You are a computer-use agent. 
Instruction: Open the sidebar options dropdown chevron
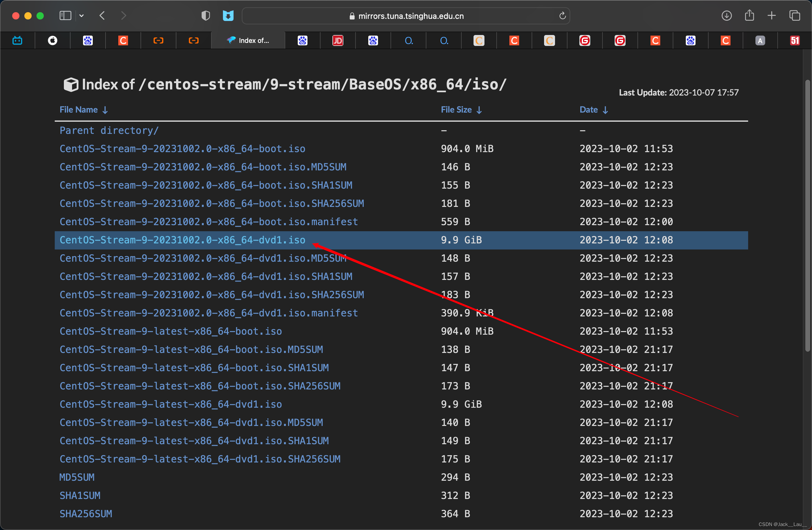[x=82, y=16]
